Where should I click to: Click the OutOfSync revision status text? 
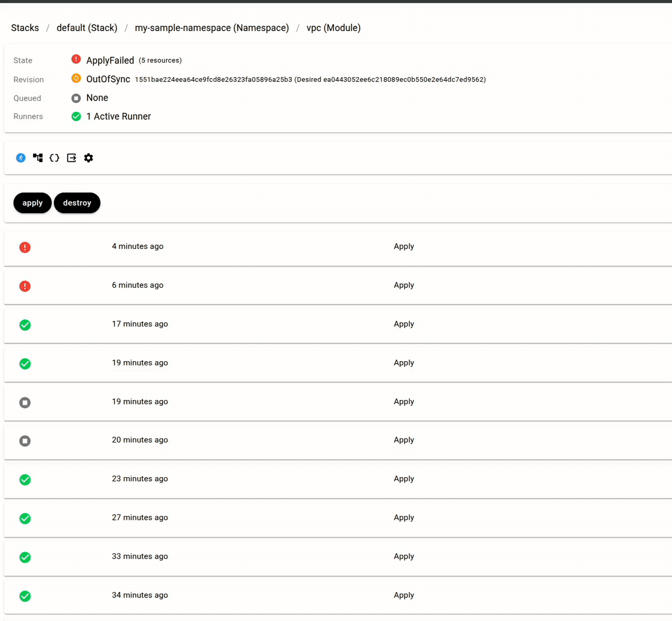(x=108, y=79)
